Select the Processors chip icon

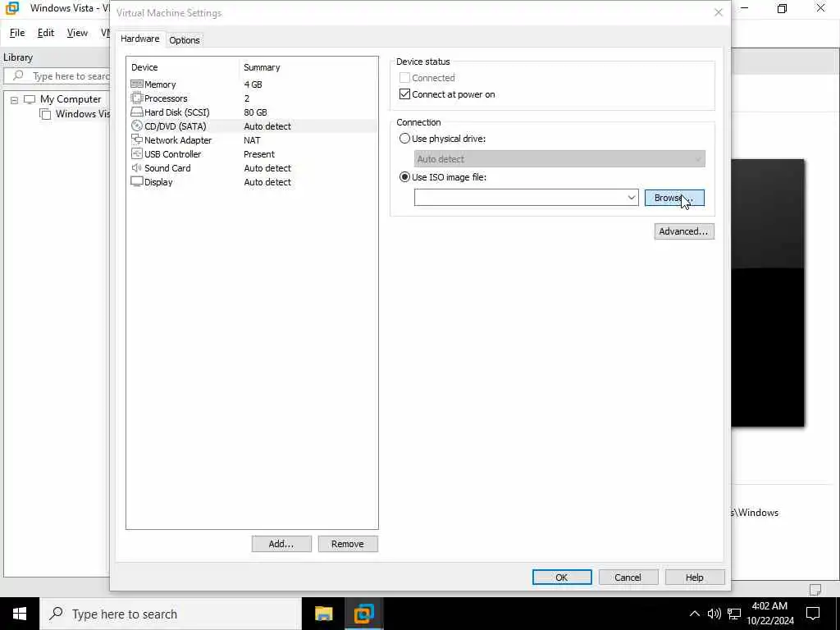point(137,98)
